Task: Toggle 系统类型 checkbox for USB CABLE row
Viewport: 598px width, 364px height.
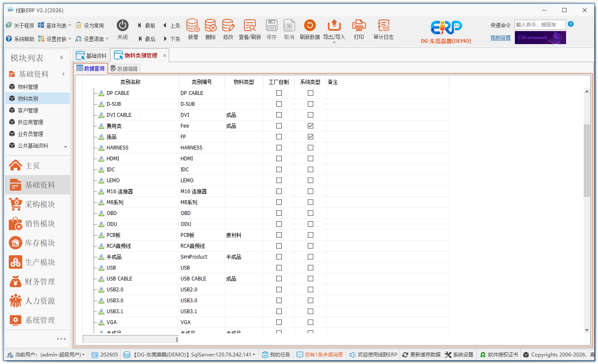Action: (x=310, y=279)
